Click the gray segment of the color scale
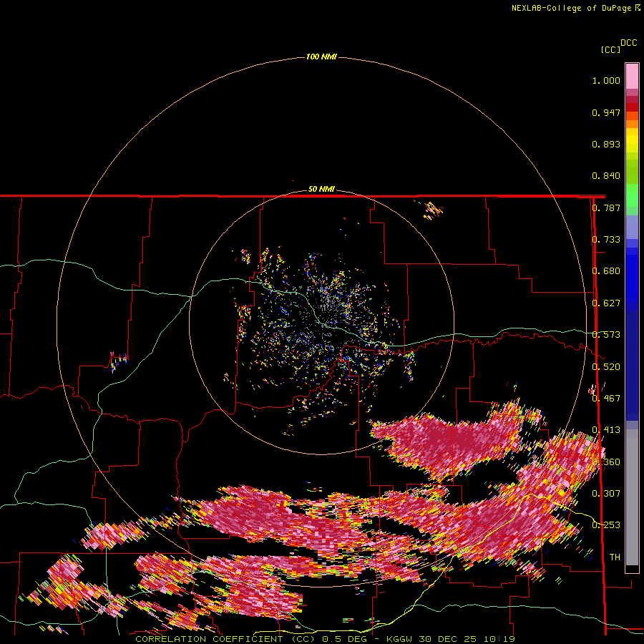The height and width of the screenshot is (644, 644). click(x=632, y=497)
